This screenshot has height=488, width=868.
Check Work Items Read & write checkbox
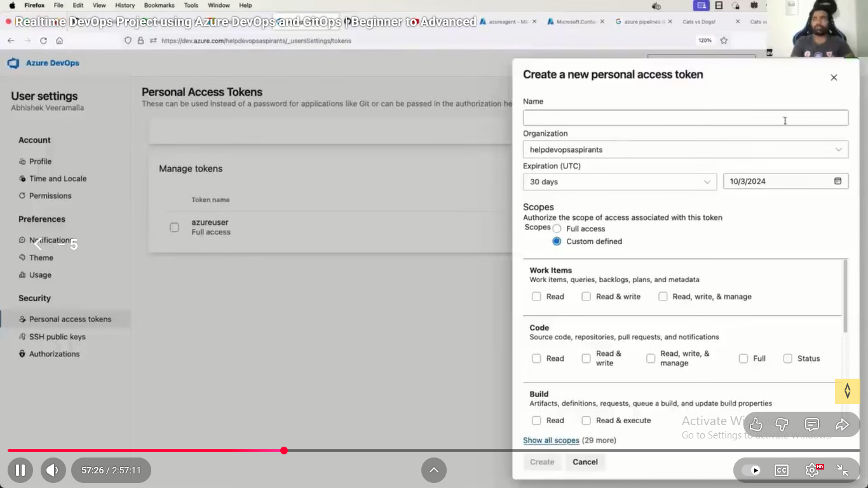[x=586, y=297]
